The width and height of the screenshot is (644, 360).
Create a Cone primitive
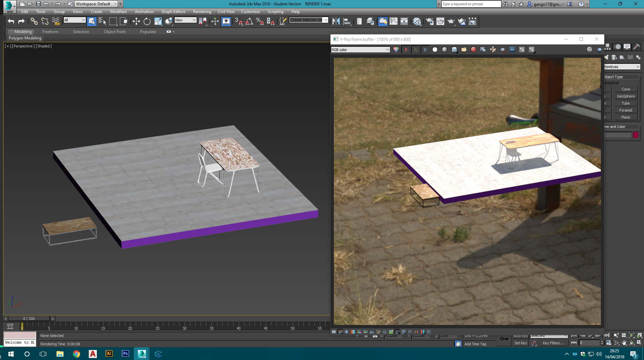pyautogui.click(x=626, y=89)
